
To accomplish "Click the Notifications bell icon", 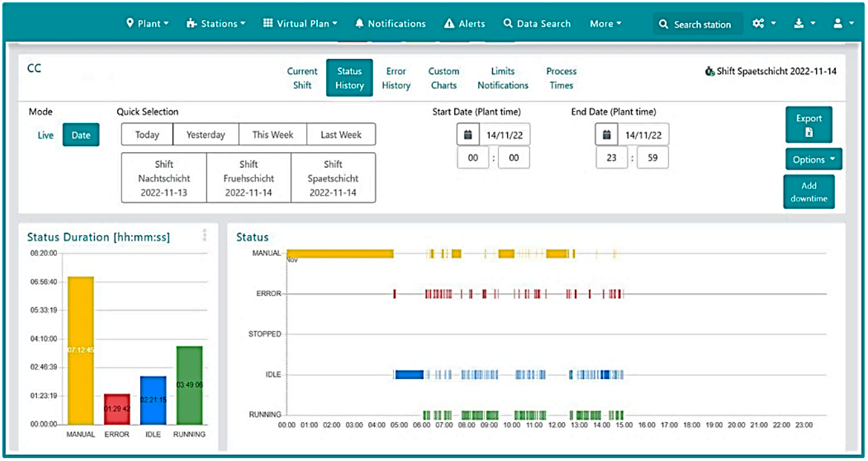I will pos(360,24).
